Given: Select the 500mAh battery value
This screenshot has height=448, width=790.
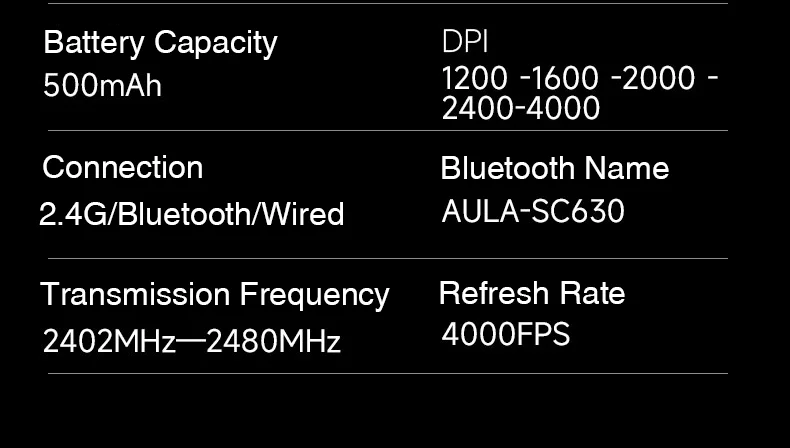Looking at the screenshot, I should tap(102, 86).
